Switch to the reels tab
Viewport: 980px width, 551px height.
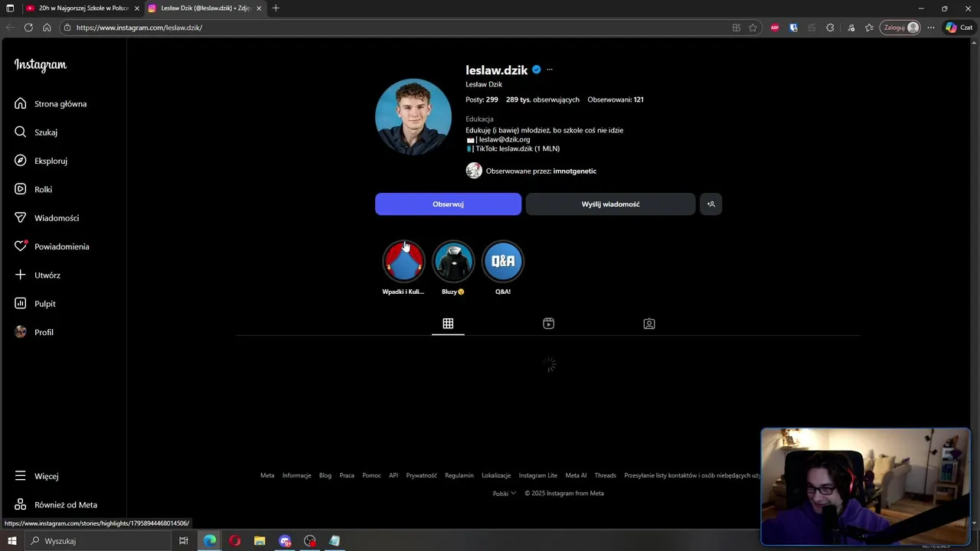click(x=548, y=324)
